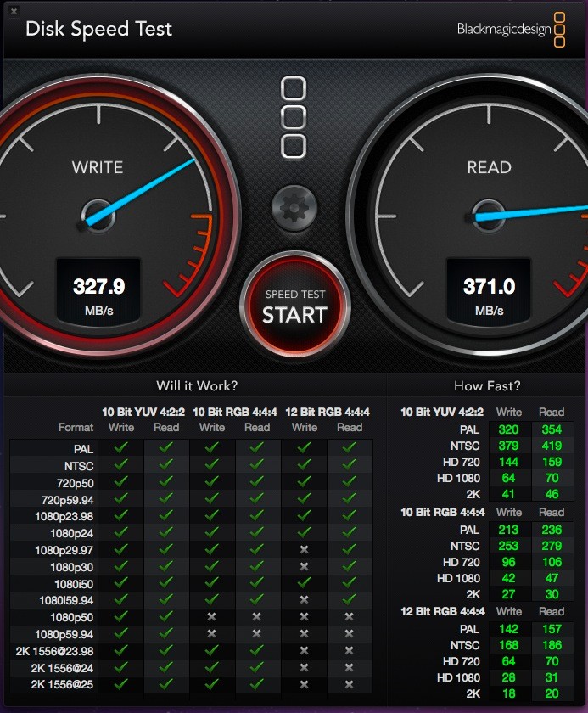Click the 1080p24 format row label
This screenshot has height=713, width=588.
(x=72, y=533)
